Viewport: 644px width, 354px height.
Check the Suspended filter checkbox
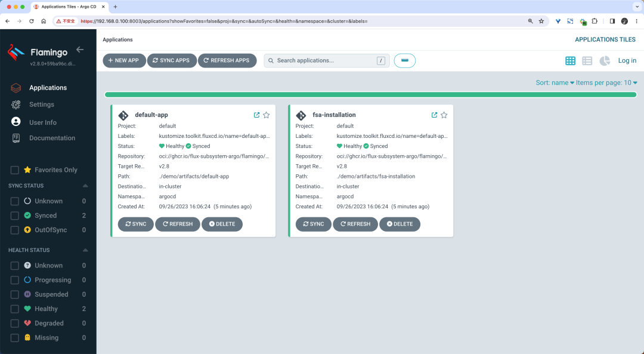point(15,295)
